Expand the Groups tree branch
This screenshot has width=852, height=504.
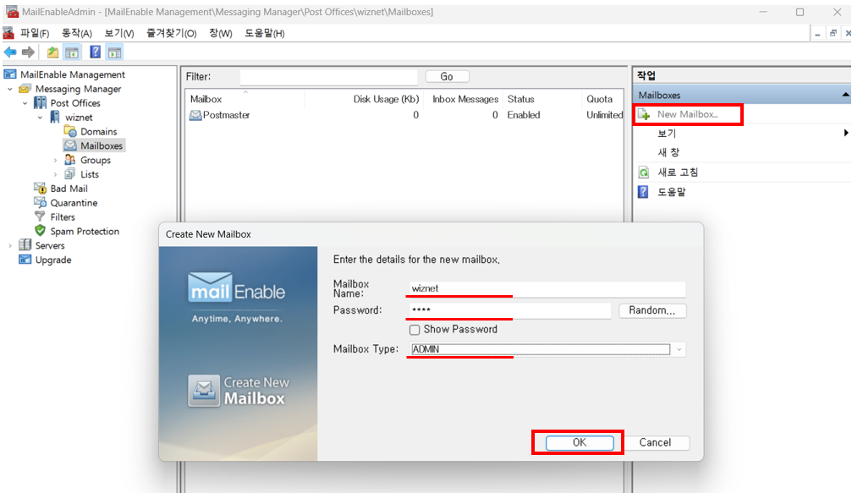55,160
